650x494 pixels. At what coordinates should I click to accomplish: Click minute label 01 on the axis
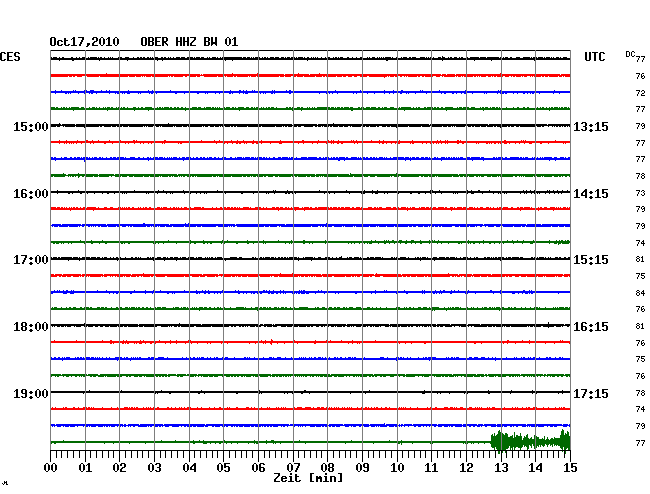[x=85, y=467]
